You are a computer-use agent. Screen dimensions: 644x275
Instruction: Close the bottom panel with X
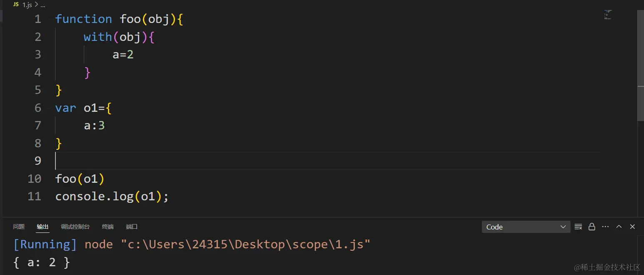pos(632,227)
